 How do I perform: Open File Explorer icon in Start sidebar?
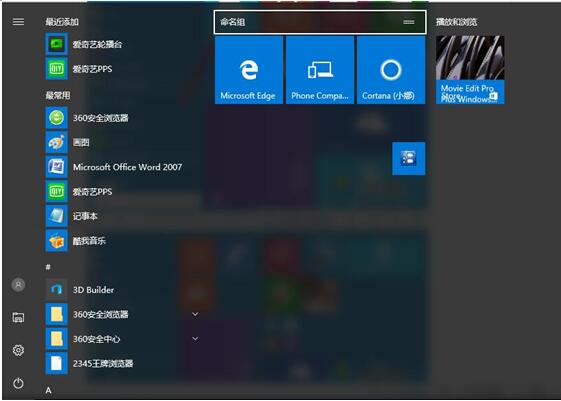click(18, 317)
